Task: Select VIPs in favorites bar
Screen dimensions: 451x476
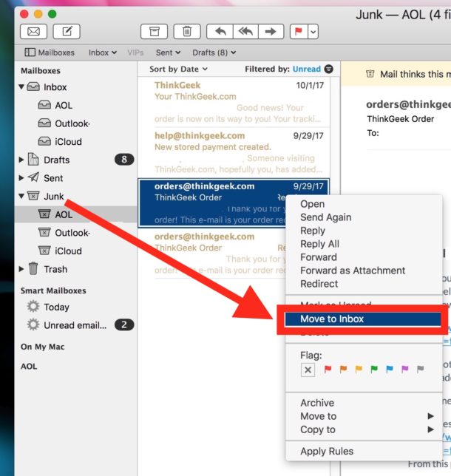Action: tap(135, 52)
